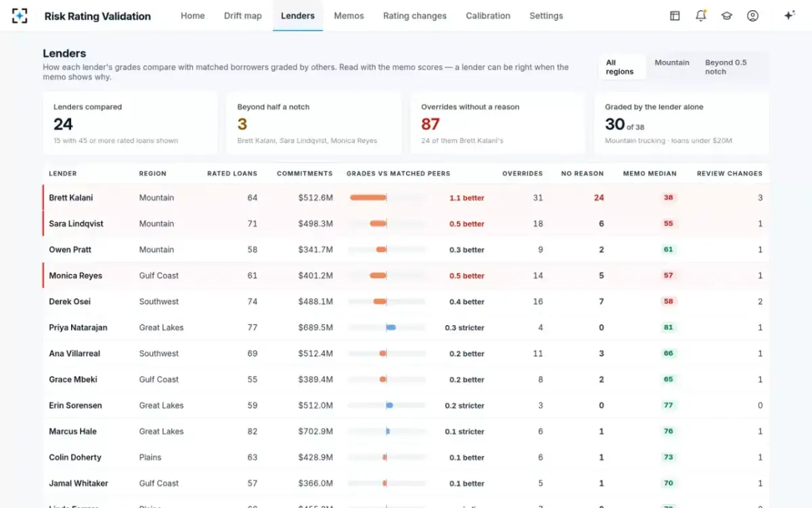Viewport: 812px width, 508px height.
Task: Click the No Reason column header
Action: pos(582,173)
